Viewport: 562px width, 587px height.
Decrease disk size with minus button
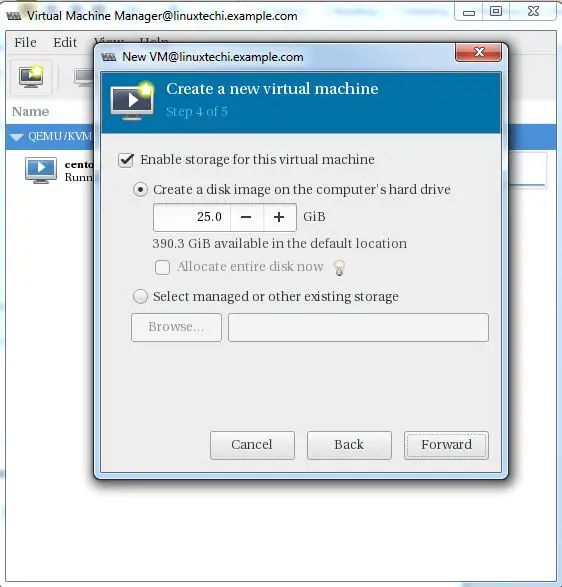[247, 217]
